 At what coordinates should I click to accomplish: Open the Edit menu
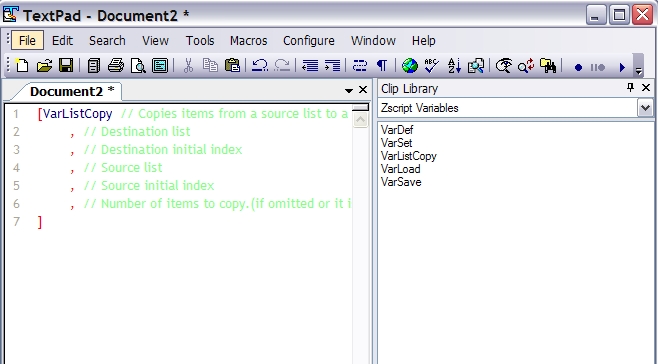62,41
